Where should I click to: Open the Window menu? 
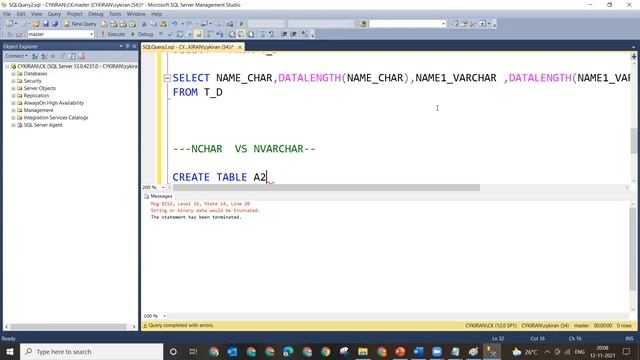pyautogui.click(x=136, y=14)
